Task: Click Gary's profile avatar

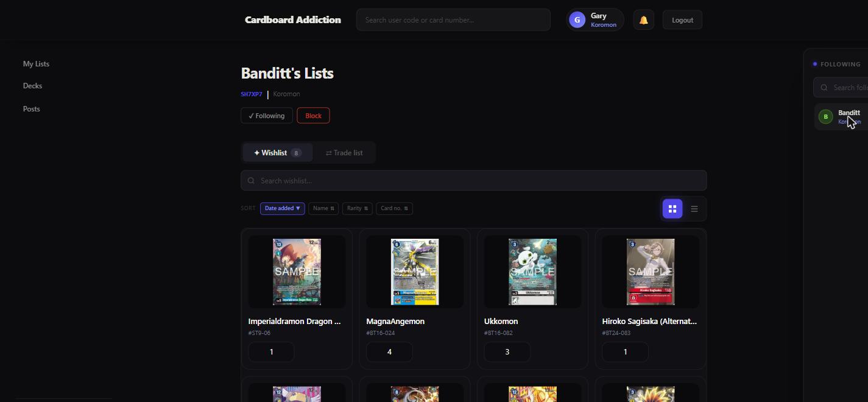Action: pos(577,20)
